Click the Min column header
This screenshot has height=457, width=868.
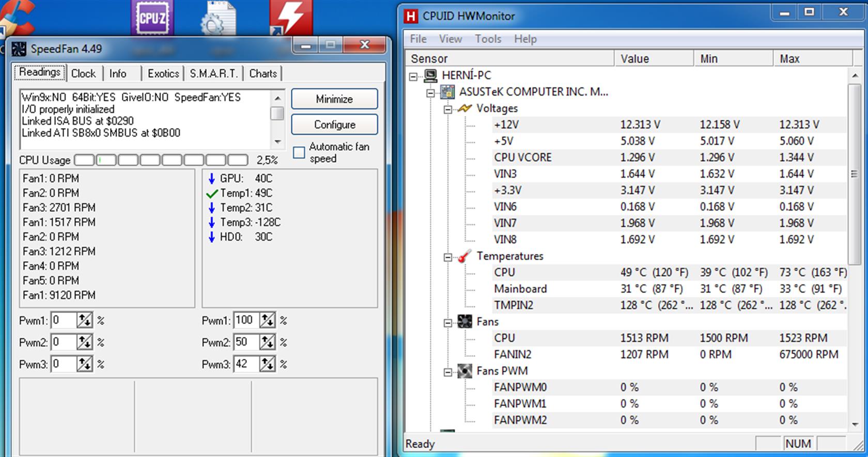click(x=733, y=58)
